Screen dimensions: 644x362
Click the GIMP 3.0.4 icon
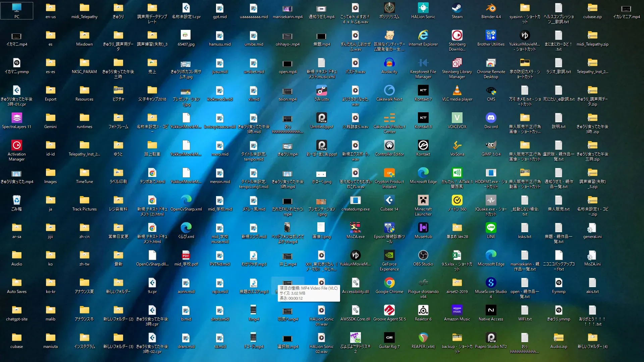pyautogui.click(x=491, y=145)
